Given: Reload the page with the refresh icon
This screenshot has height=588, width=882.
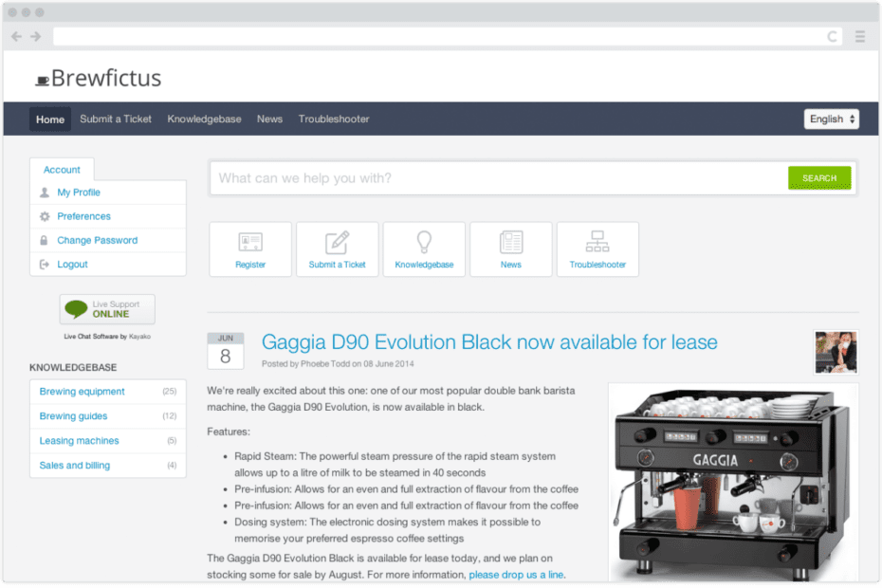Looking at the screenshot, I should pyautogui.click(x=832, y=37).
